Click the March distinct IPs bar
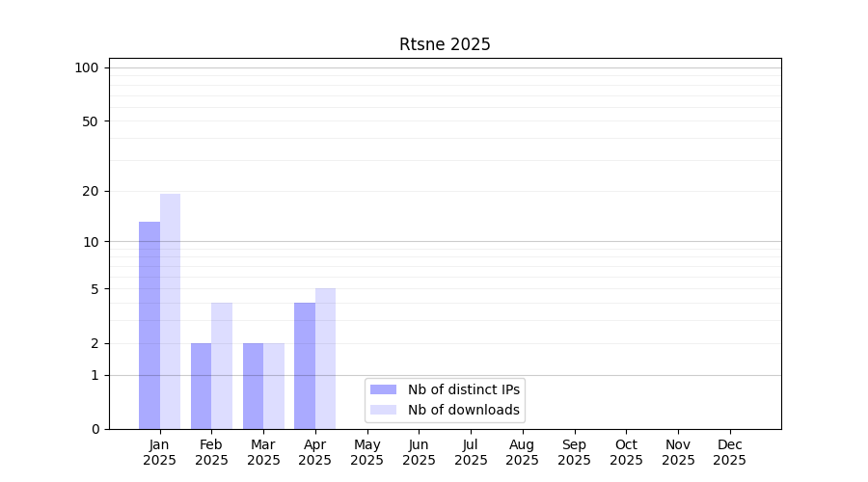This screenshot has height=482, width=868. (x=253, y=386)
